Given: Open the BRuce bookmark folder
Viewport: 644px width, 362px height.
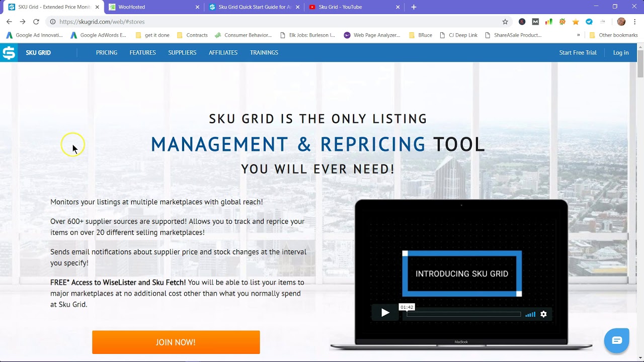Looking at the screenshot, I should [421, 35].
